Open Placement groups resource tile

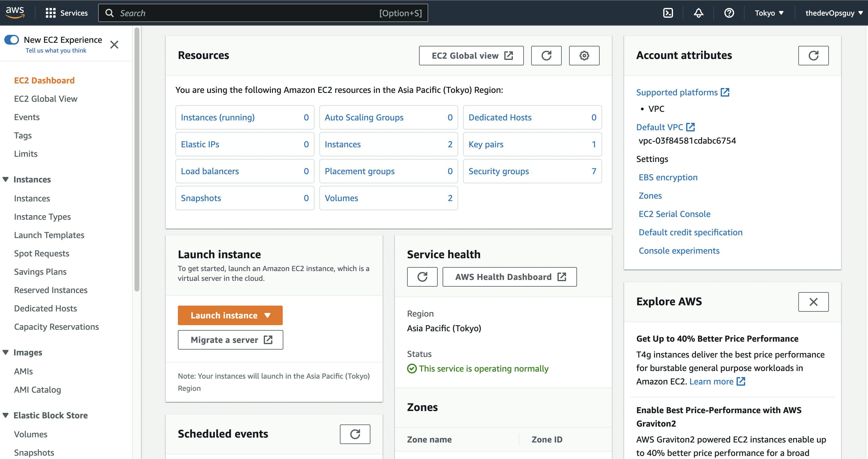388,171
